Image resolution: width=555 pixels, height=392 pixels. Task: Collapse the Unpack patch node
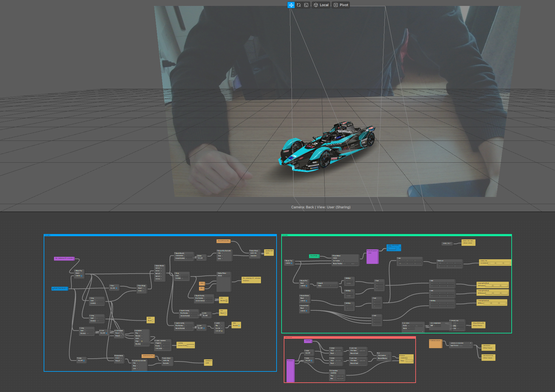(x=317, y=283)
